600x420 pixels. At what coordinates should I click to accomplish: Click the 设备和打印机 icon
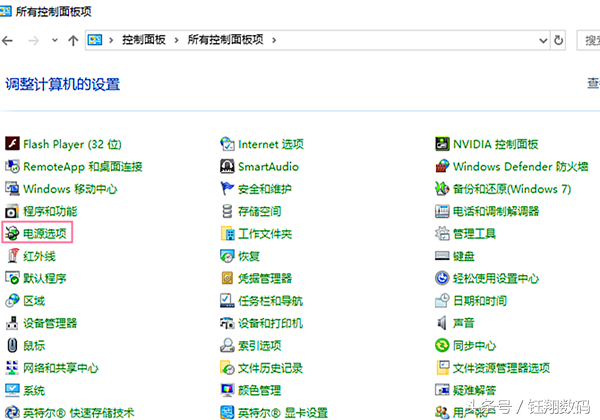coord(227,323)
